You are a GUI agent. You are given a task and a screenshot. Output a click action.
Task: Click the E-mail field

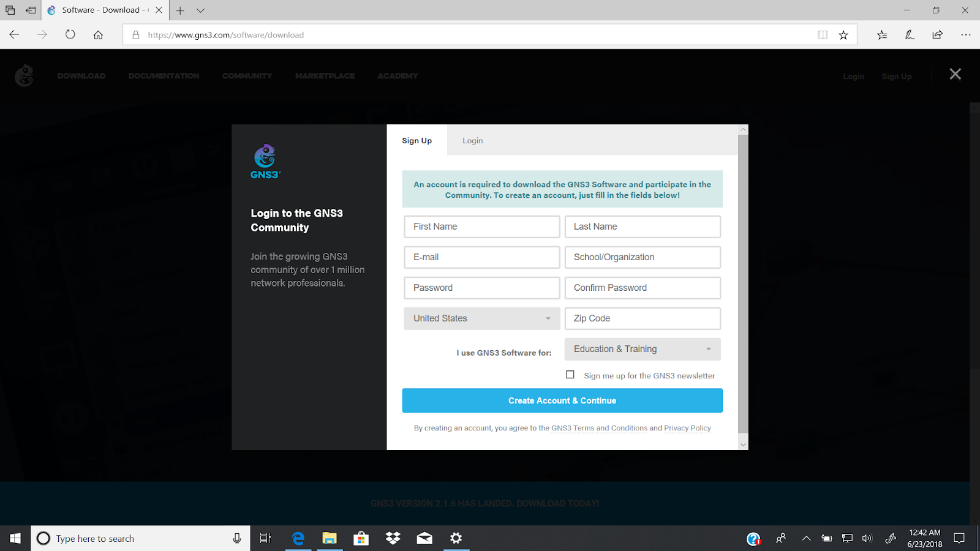pyautogui.click(x=482, y=257)
